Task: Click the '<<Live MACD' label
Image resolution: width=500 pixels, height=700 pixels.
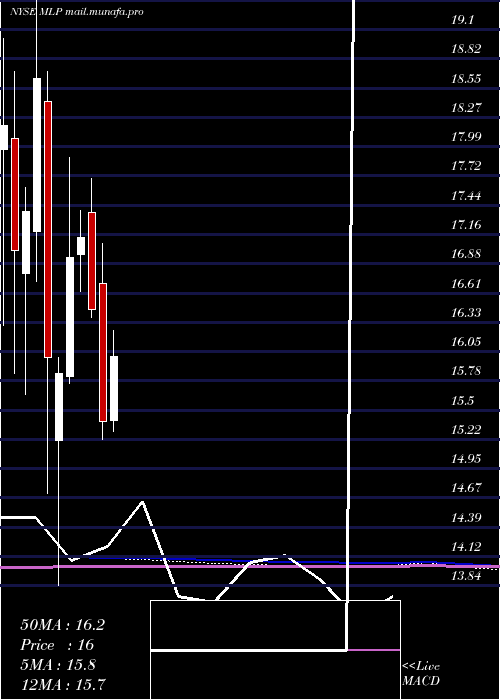Action: 421,674
